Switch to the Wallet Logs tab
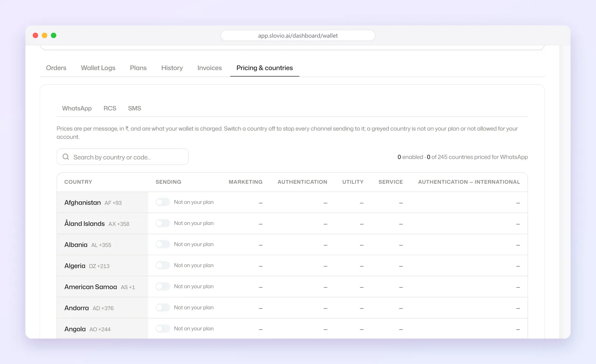Viewport: 596px width, 364px height. (x=98, y=68)
